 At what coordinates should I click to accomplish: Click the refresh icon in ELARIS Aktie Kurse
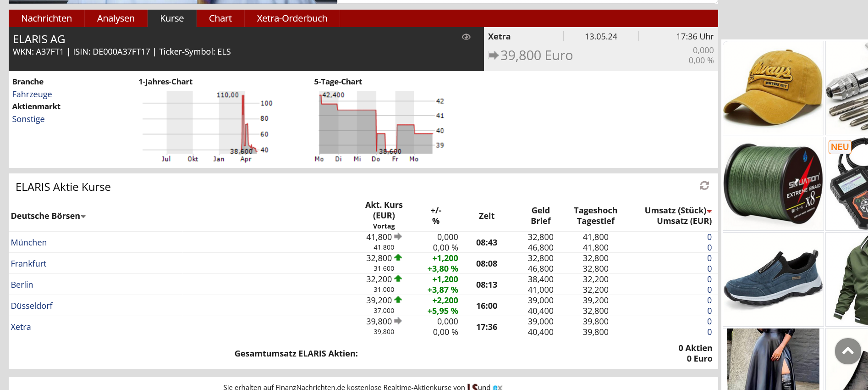click(x=704, y=185)
